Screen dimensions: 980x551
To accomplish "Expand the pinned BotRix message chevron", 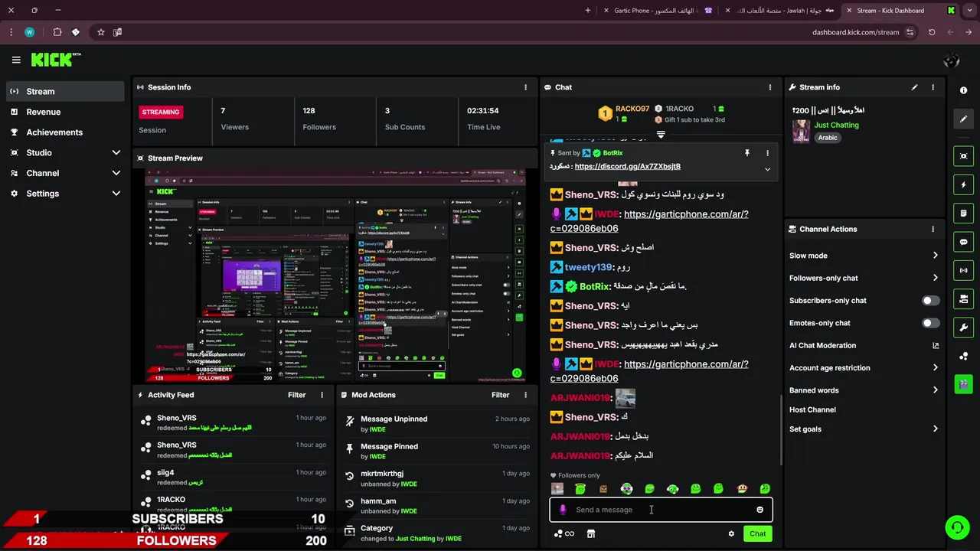I will point(767,169).
